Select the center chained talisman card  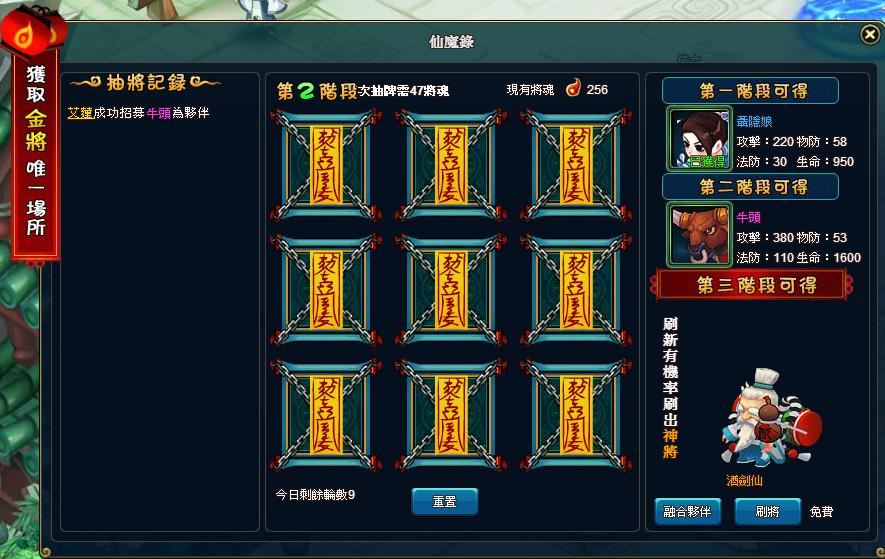click(x=450, y=290)
